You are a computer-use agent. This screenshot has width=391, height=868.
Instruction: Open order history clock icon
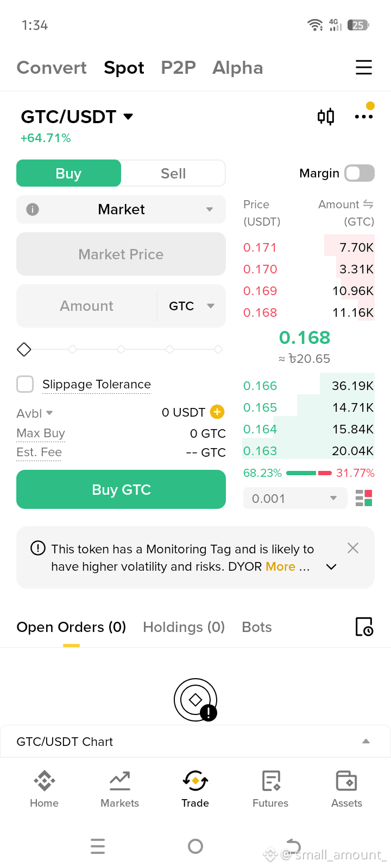point(364,627)
